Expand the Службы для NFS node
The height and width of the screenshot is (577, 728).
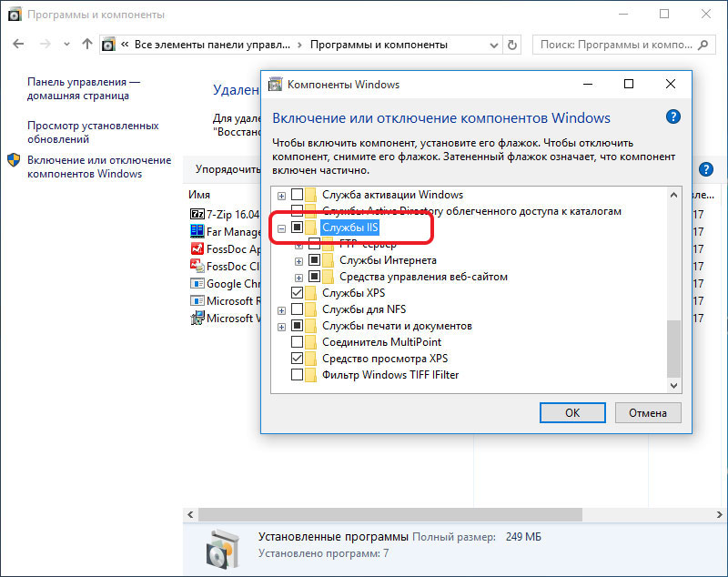[x=281, y=310]
